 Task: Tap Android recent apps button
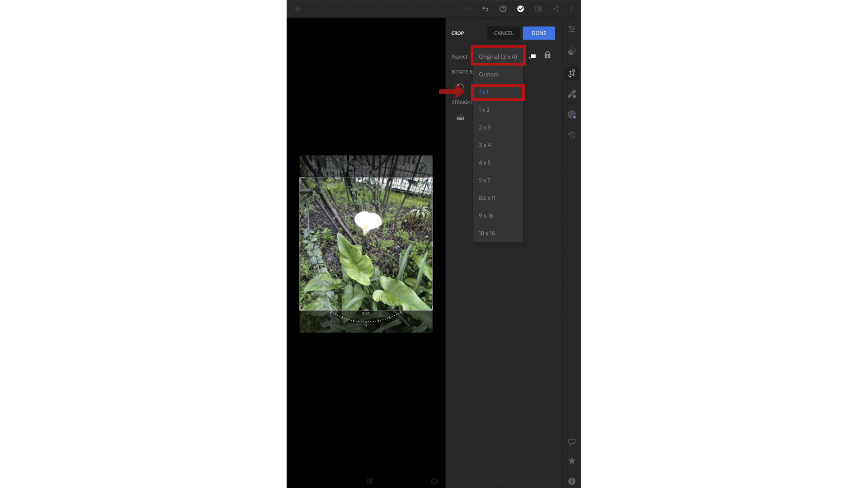pyautogui.click(x=370, y=481)
